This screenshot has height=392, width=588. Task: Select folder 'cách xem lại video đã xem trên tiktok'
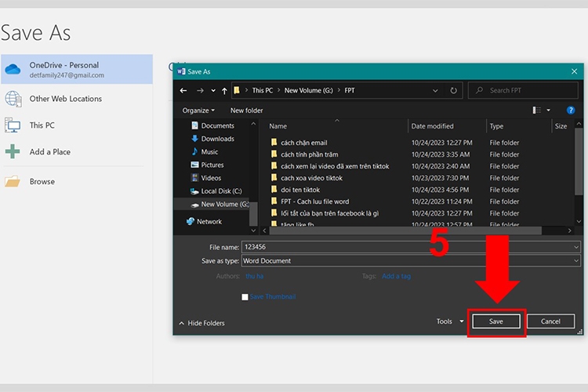(335, 166)
